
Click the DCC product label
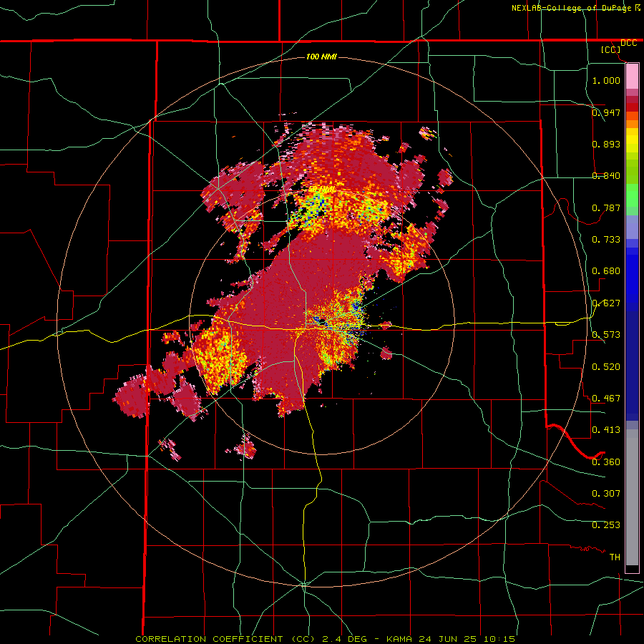tap(628, 43)
